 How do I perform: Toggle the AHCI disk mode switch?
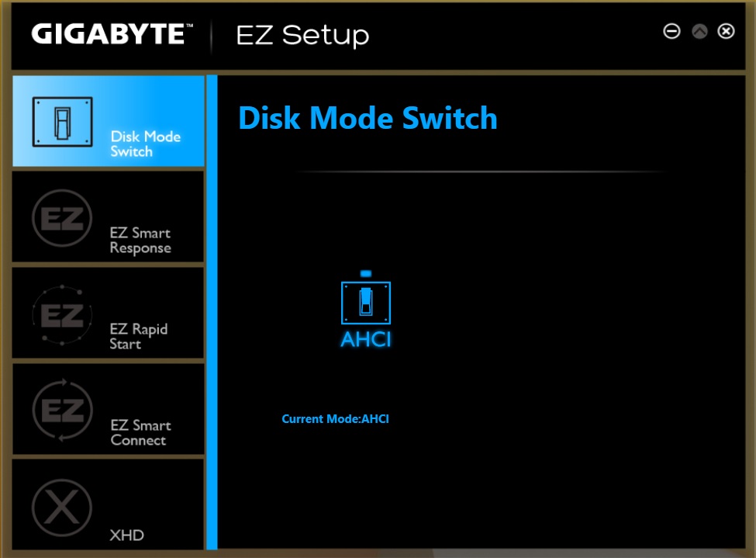point(366,303)
